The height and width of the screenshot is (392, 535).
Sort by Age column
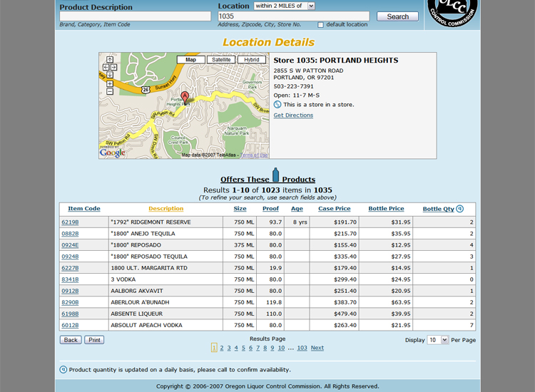[x=297, y=209]
